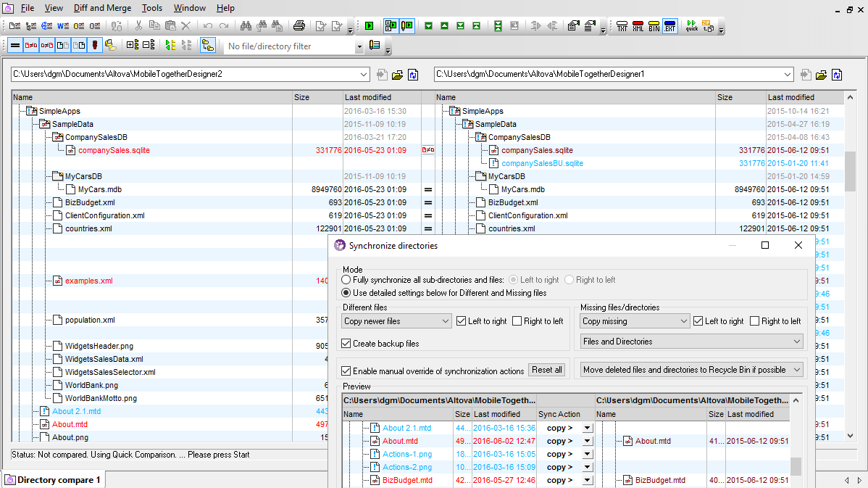Image resolution: width=868 pixels, height=488 pixels.
Task: Click the Compare XML Schemas icon
Action: click(x=47, y=26)
